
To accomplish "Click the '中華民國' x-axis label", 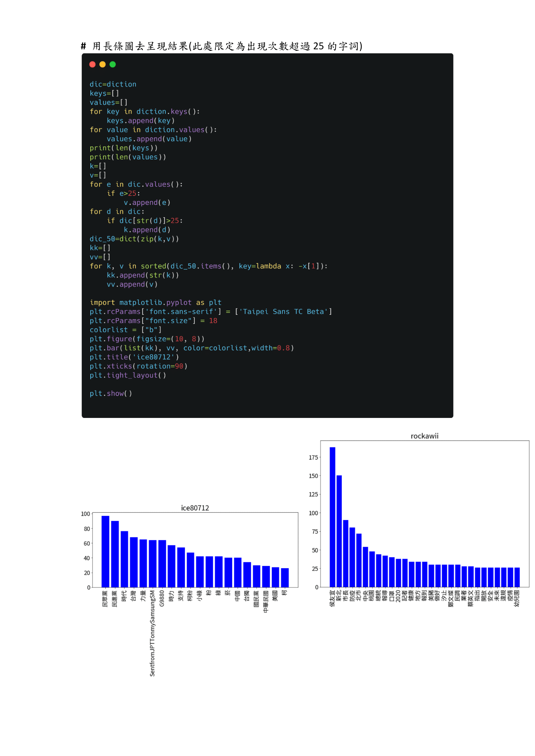I will tap(266, 602).
